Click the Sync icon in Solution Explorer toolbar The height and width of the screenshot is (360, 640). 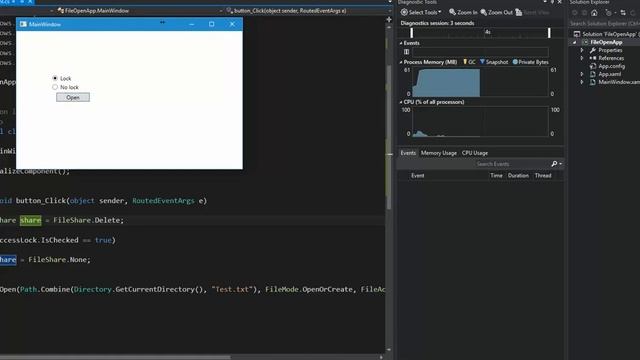pyautogui.click(x=623, y=13)
